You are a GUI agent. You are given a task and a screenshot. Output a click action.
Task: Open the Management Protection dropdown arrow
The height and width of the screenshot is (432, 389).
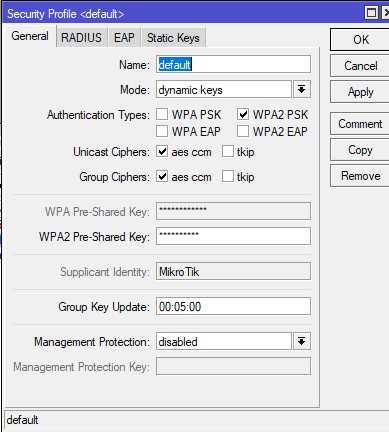tap(302, 341)
